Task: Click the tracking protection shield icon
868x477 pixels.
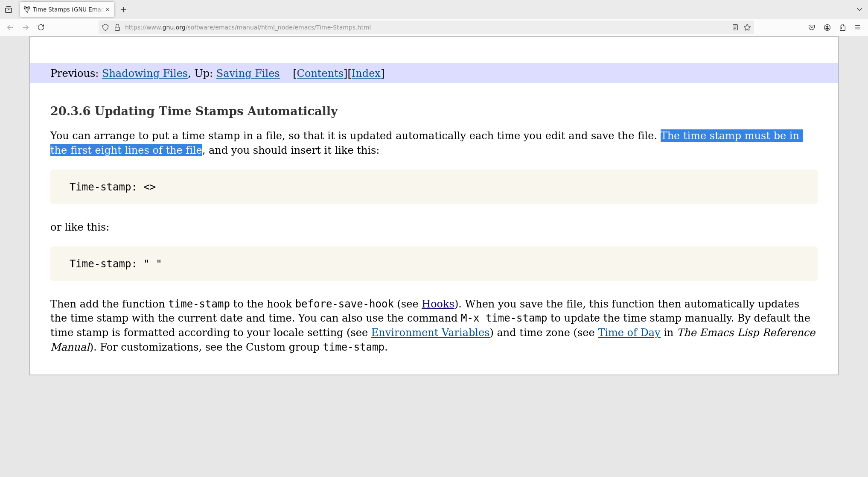Action: [x=105, y=27]
